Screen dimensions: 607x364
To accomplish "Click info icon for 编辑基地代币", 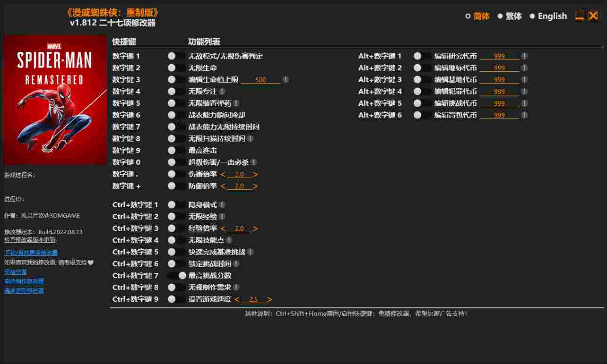I will click(x=524, y=80).
